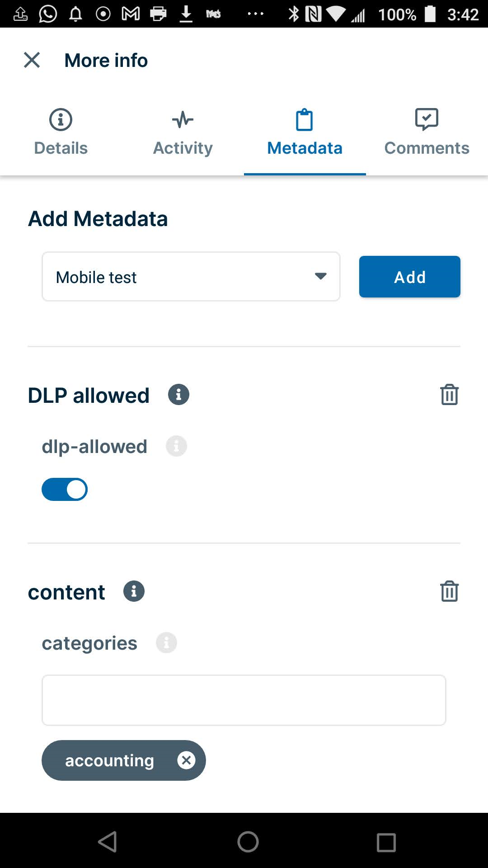This screenshot has width=488, height=868.
Task: Click the Add button
Action: [x=409, y=276]
